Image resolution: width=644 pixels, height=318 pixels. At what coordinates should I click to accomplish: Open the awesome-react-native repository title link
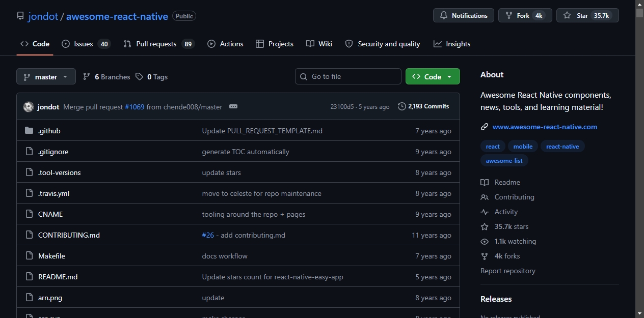click(x=117, y=16)
